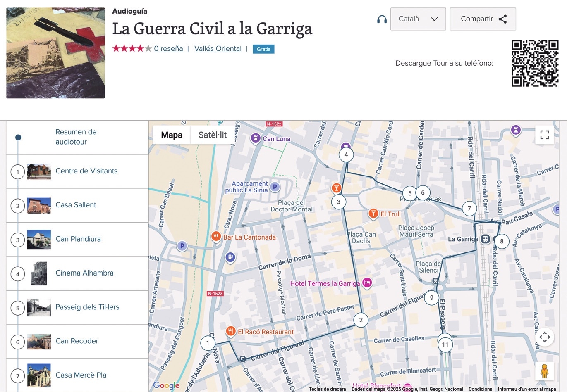Select Cinema Alhambra stop in the list
Image resolution: width=567 pixels, height=392 pixels.
coord(84,273)
